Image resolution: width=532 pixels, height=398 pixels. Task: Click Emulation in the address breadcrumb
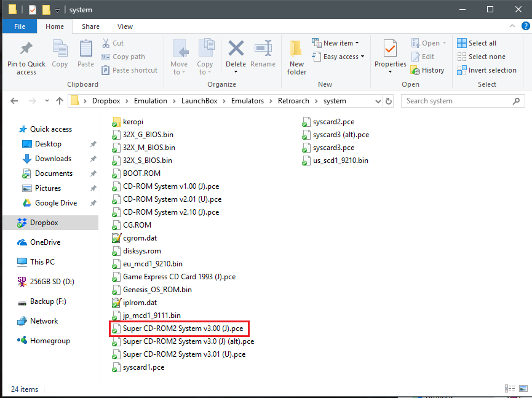150,101
